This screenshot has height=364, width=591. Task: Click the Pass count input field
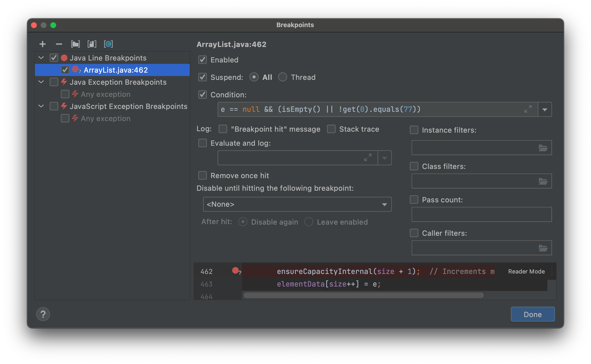pyautogui.click(x=481, y=214)
